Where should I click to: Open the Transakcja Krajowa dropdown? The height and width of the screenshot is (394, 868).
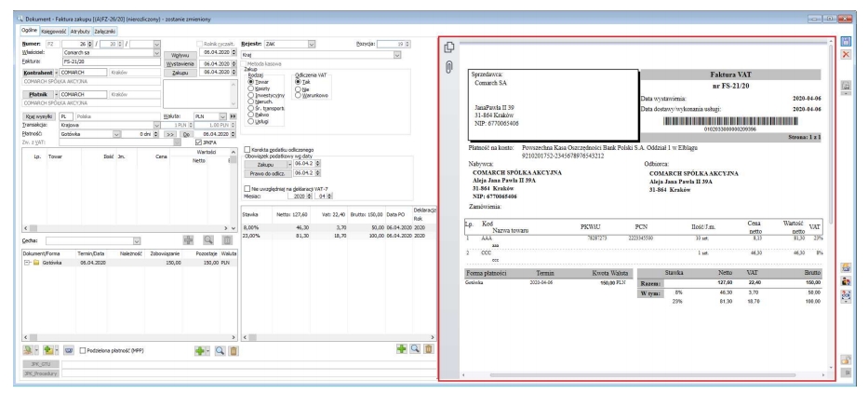point(156,125)
